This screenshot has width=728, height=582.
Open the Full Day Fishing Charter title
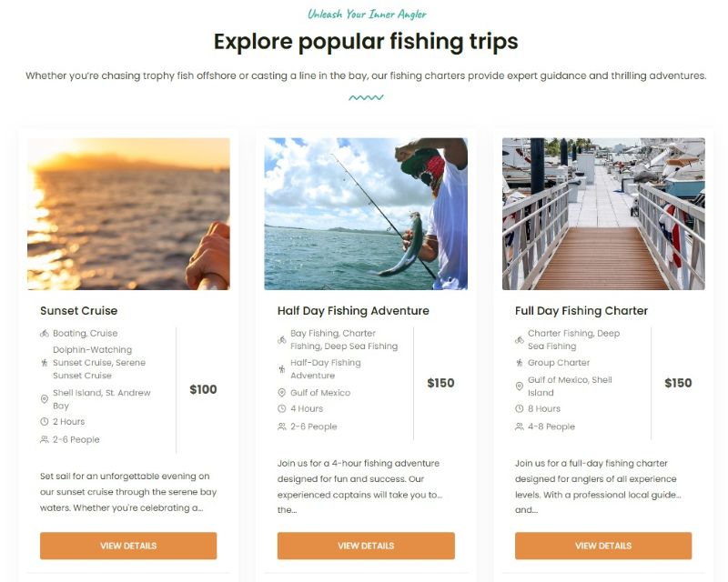(581, 310)
